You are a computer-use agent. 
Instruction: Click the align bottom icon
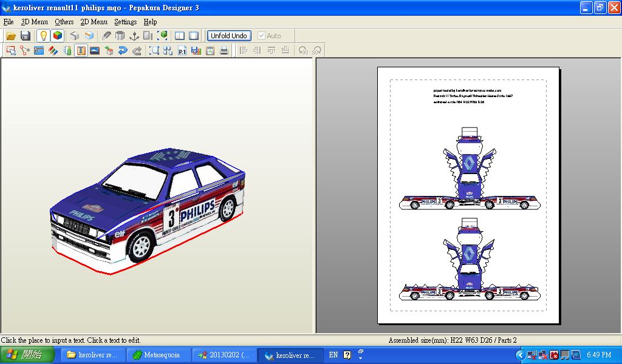[x=285, y=51]
